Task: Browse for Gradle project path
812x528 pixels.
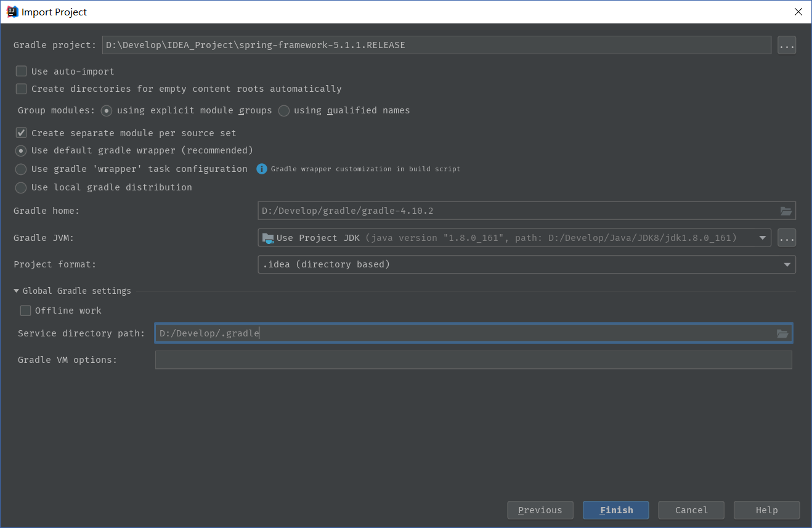Action: (787, 45)
